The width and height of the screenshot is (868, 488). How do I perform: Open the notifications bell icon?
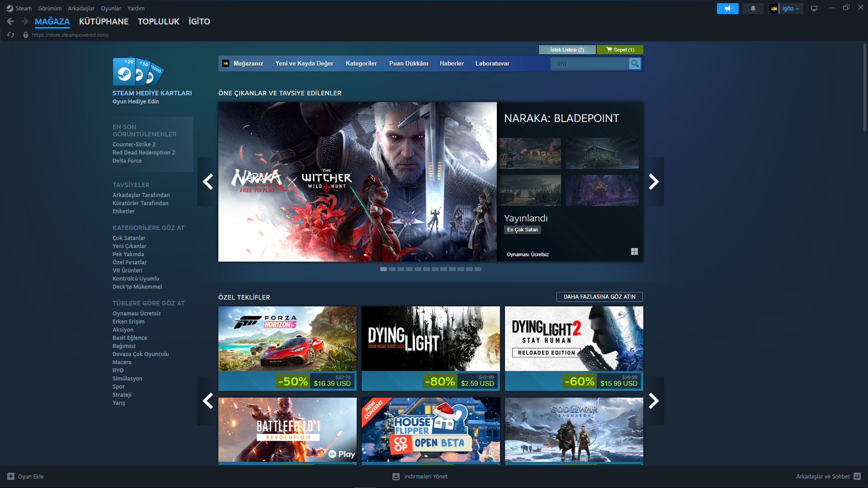click(x=753, y=9)
